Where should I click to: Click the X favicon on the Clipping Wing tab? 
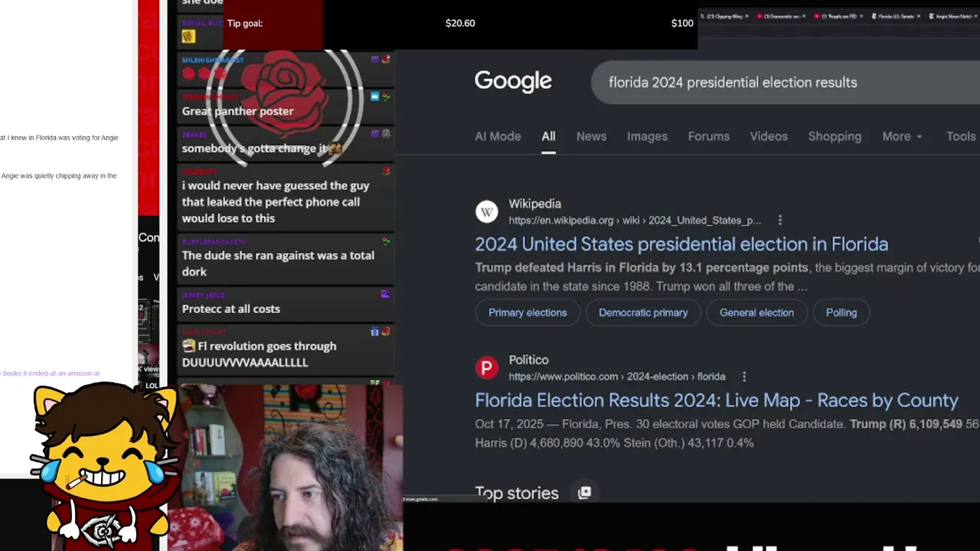click(703, 16)
